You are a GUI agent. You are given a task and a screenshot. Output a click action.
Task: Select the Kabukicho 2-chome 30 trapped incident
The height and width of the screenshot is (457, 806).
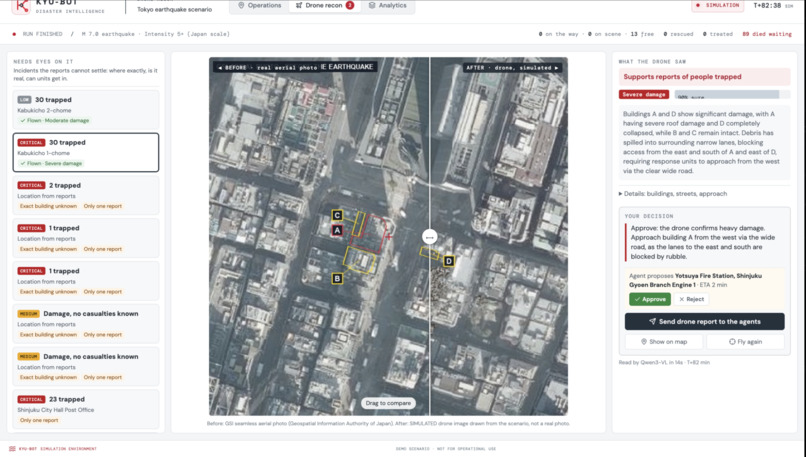pyautogui.click(x=86, y=109)
